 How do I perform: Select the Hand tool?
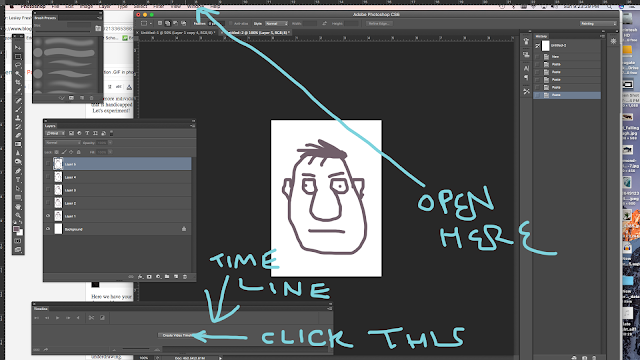[18, 207]
